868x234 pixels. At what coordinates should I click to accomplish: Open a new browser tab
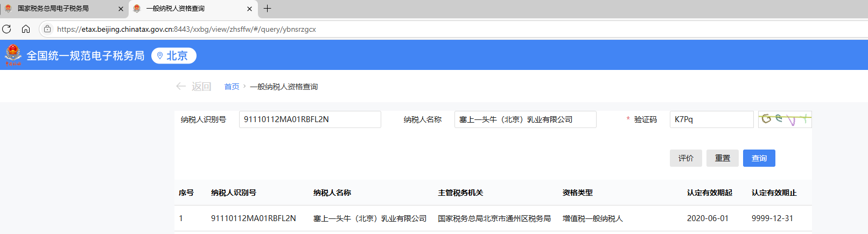[267, 9]
